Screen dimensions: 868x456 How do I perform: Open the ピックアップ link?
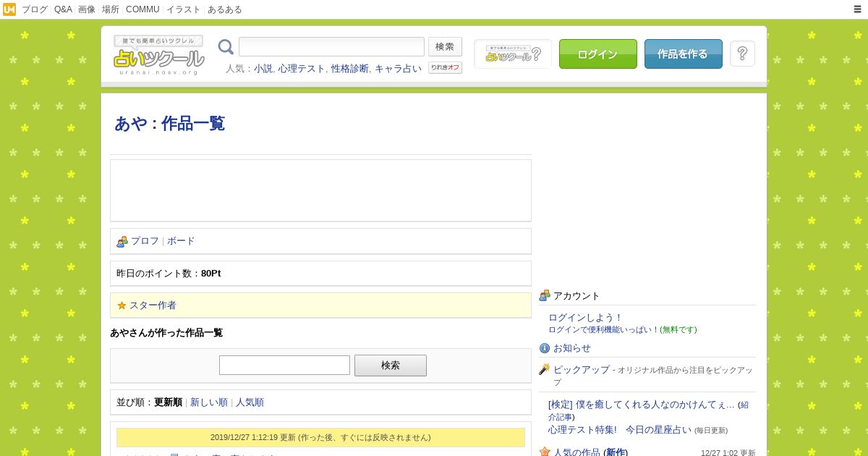(x=582, y=369)
